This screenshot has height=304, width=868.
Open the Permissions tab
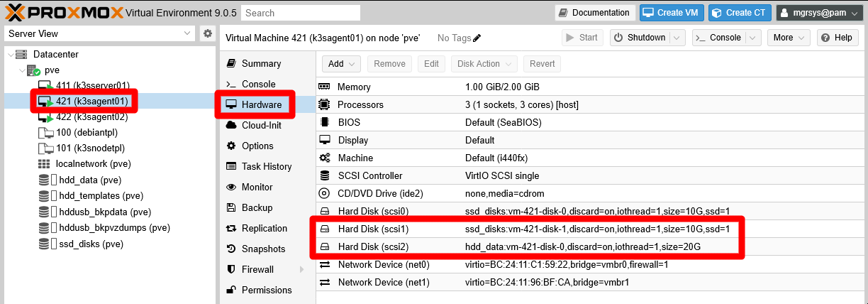tap(267, 290)
